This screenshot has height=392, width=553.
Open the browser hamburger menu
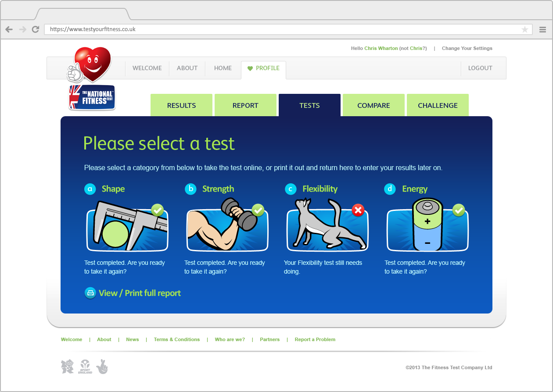pyautogui.click(x=542, y=29)
